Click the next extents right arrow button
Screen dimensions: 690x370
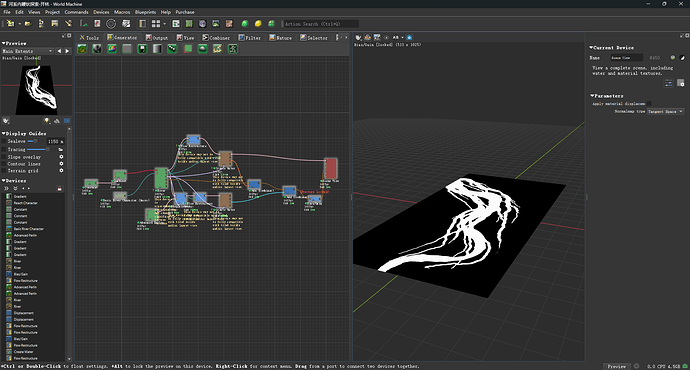[x=67, y=51]
